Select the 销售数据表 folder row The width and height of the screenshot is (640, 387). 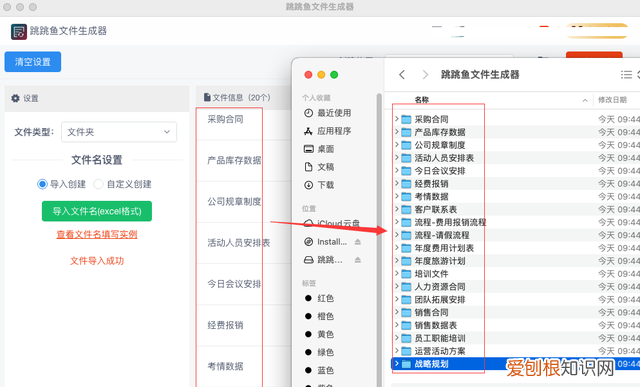pos(516,325)
